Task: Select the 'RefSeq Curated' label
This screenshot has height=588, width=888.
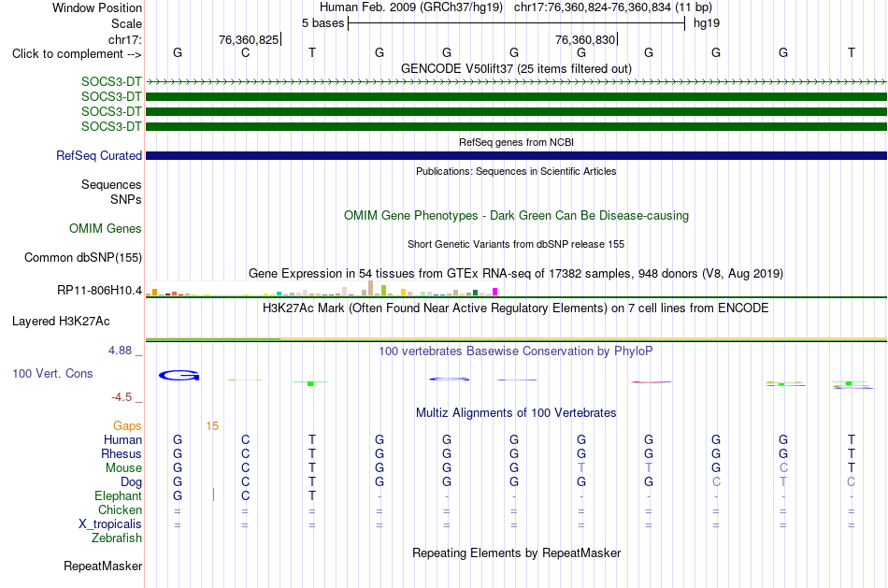Action: (99, 156)
